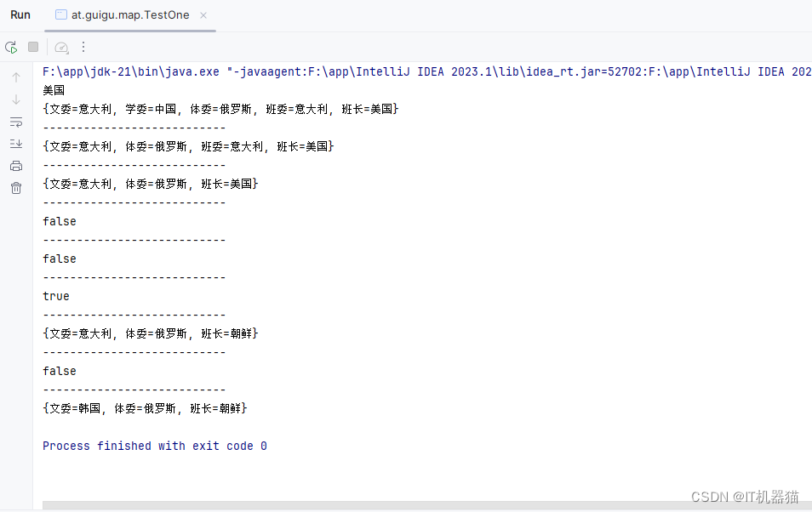Viewport: 812px width, 512px height.
Task: Toggle scroll to end of console
Action: (16, 144)
